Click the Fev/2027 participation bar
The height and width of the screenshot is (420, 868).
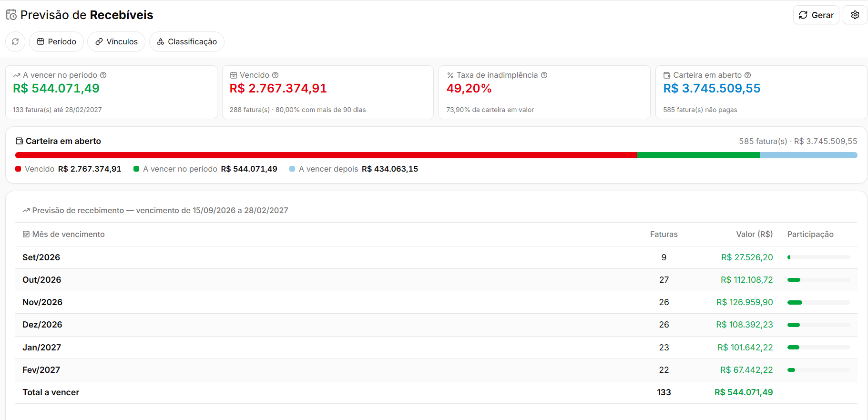point(818,370)
